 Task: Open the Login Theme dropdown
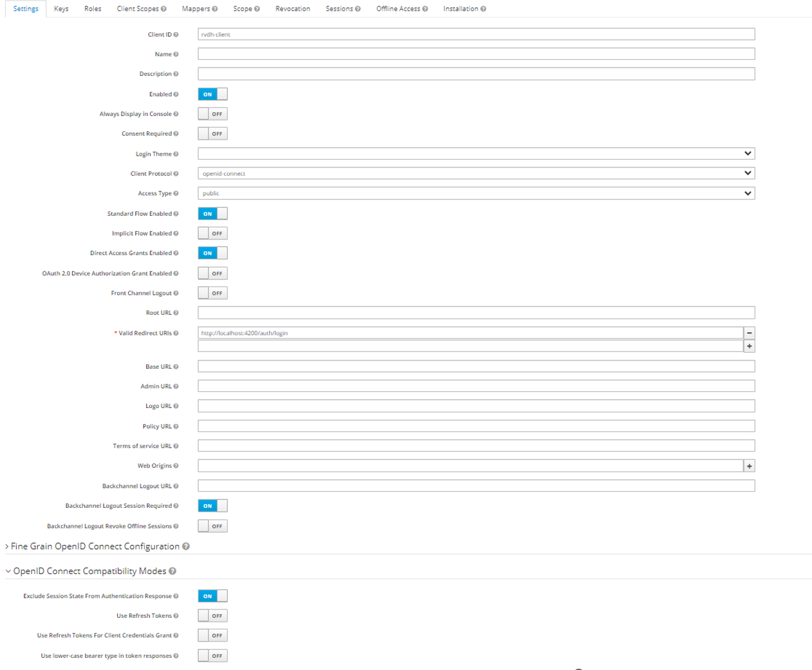pyautogui.click(x=475, y=154)
